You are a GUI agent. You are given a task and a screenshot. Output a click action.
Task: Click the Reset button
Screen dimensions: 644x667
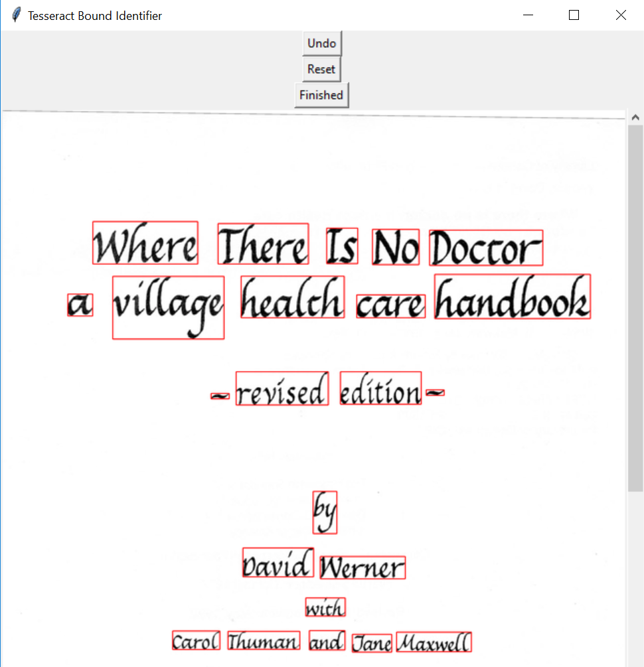321,69
